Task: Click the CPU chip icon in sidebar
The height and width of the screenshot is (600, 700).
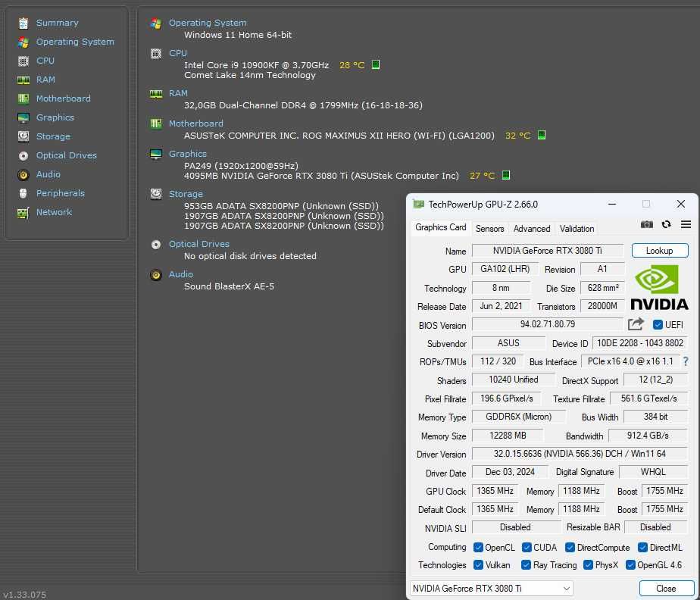Action: pos(23,61)
